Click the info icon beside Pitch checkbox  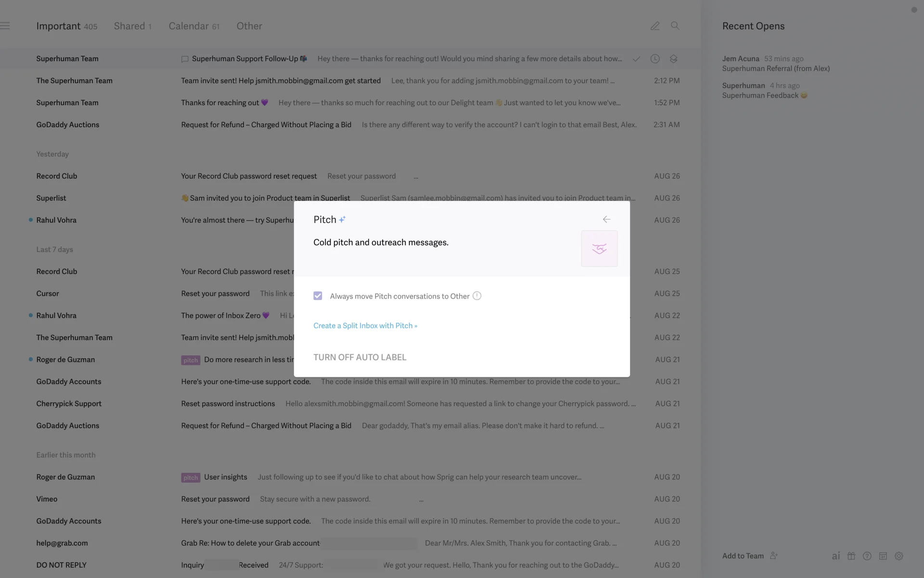[477, 296]
